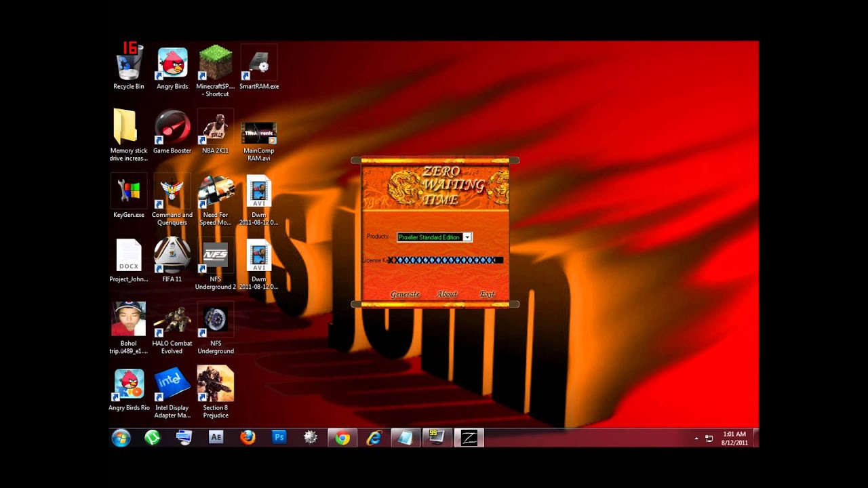Select the NBA 2K11 desktop shortcut
Image resolution: width=868 pixels, height=488 pixels.
click(215, 131)
